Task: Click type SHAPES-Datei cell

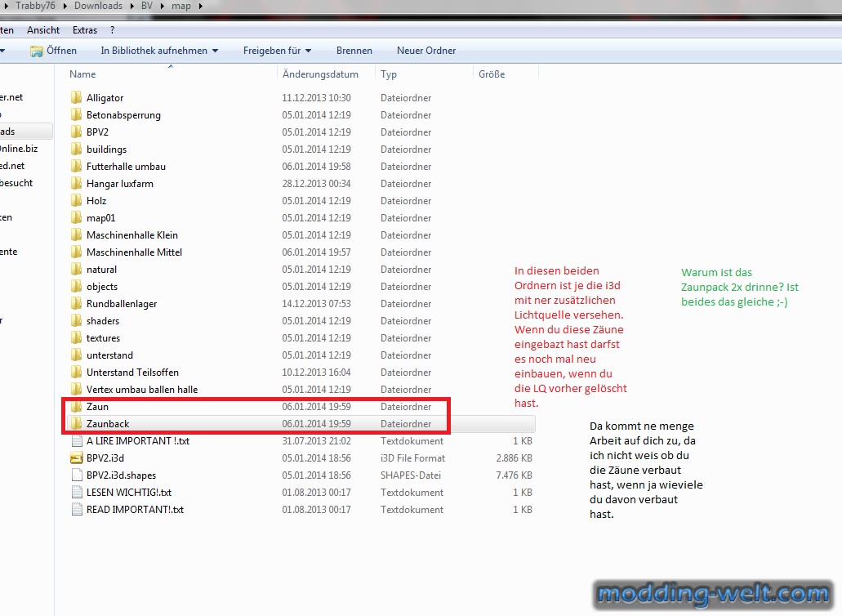Action: click(411, 475)
